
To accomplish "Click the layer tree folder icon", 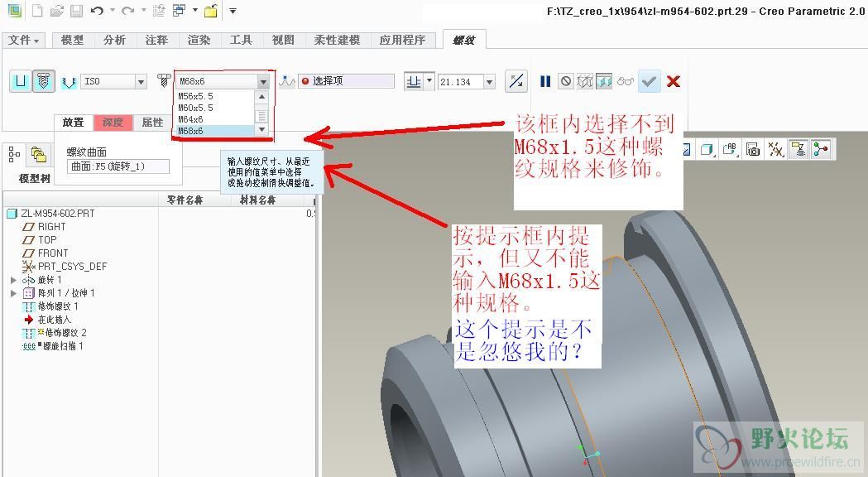I will coord(39,155).
